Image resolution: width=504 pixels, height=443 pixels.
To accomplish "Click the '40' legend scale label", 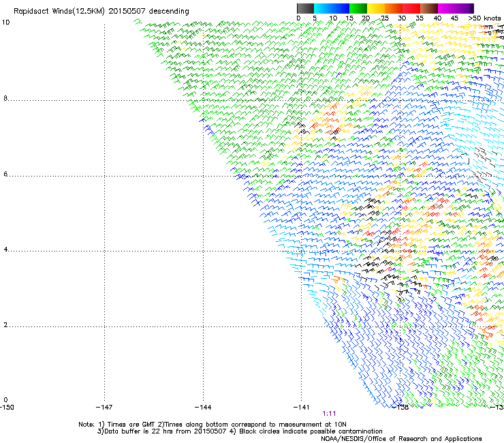I will (437, 18).
